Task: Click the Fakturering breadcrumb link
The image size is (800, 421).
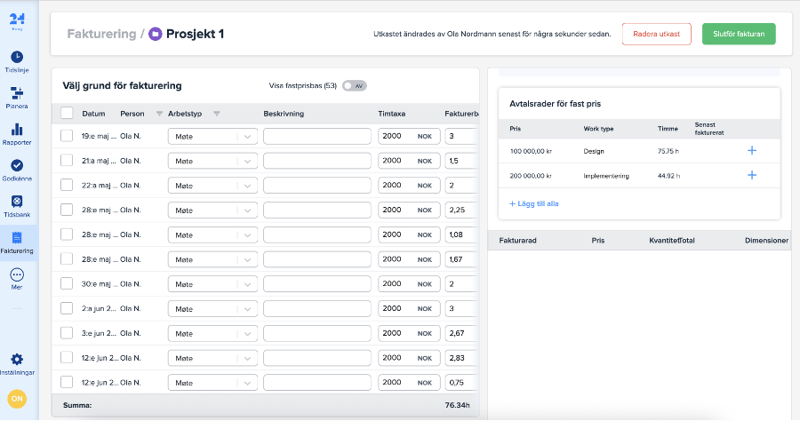Action: 102,34
